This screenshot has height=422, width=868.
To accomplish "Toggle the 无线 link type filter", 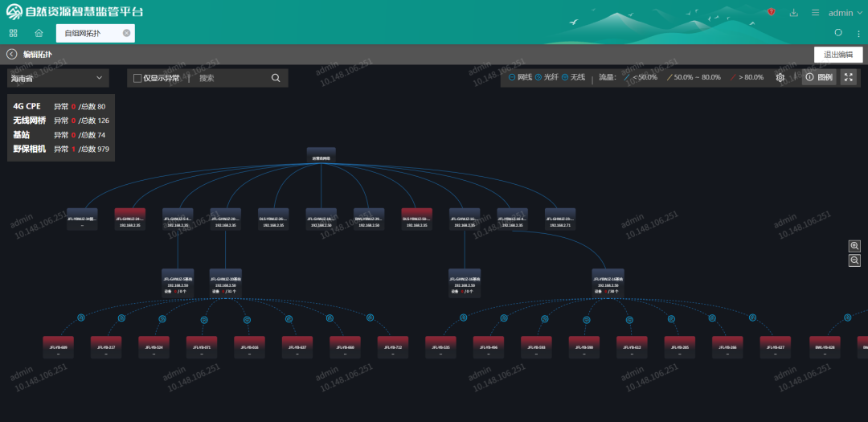I will point(574,77).
